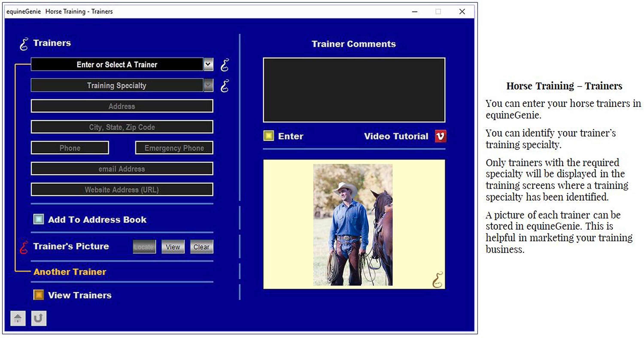Expand the Enter or Select A Trainer dropdown
The image size is (644, 338).
(117, 65)
